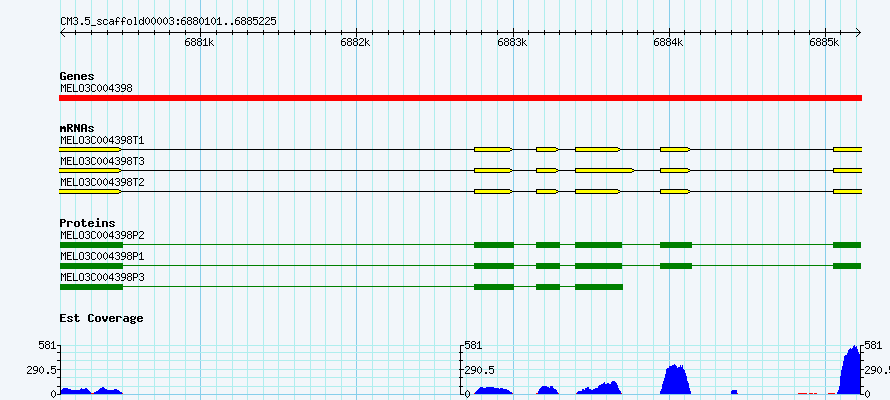This screenshot has height=400, width=890.
Task: Click the MELO3C004398P1 protein label
Action: click(x=102, y=256)
